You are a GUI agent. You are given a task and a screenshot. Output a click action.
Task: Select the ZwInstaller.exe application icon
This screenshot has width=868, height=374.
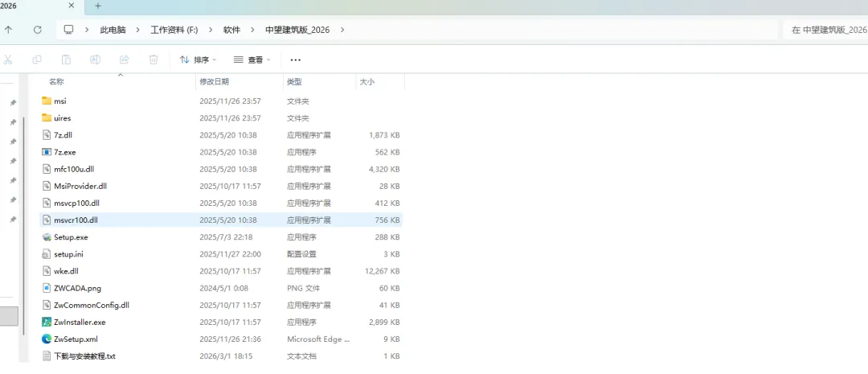coord(47,322)
